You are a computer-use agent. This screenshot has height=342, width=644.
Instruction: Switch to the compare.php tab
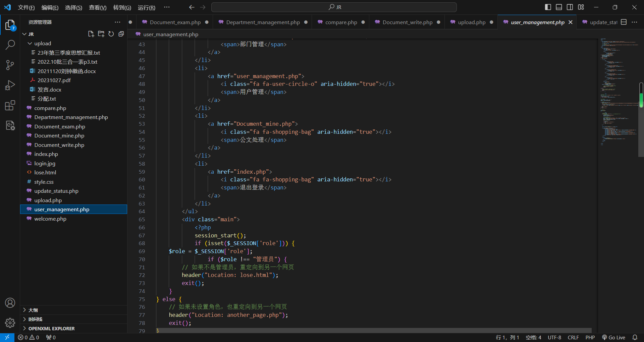click(341, 22)
